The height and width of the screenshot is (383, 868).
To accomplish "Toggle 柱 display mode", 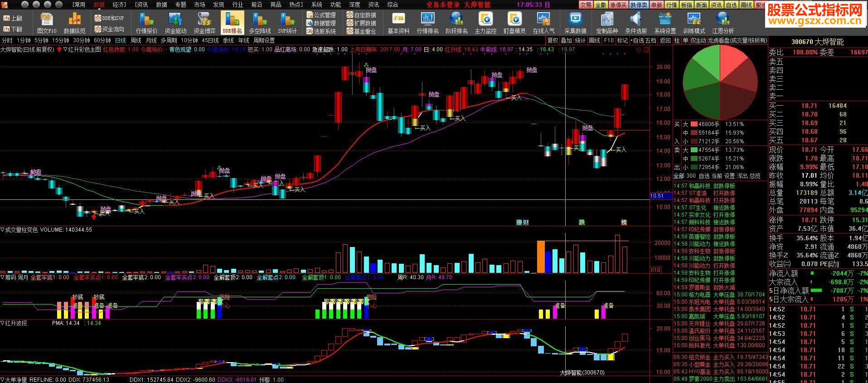I will tap(677, 40).
